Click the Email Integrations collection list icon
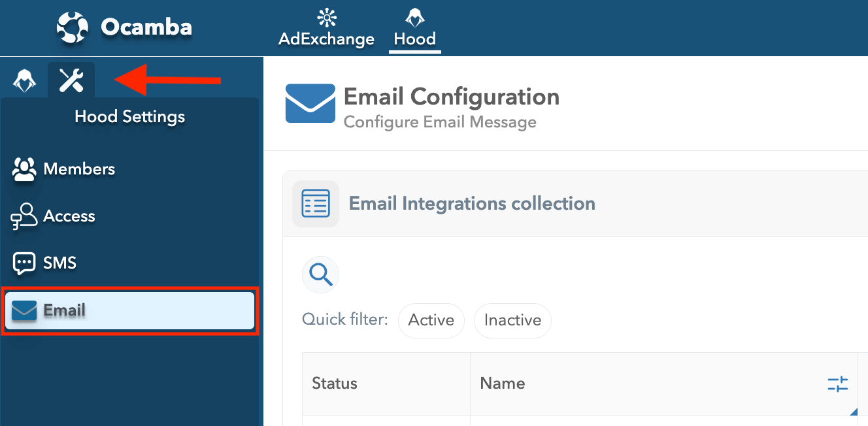This screenshot has width=868, height=426. (x=316, y=204)
